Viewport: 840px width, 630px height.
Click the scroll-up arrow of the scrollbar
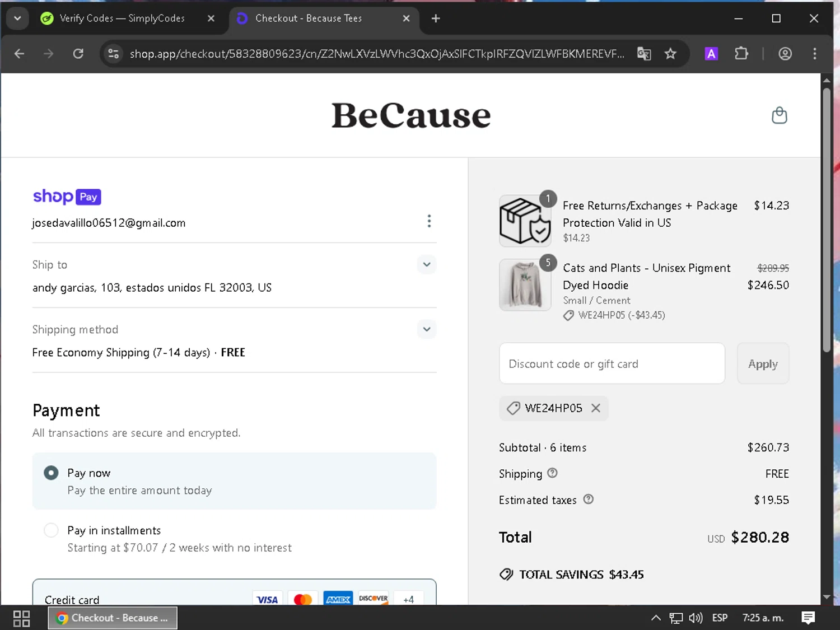click(827, 81)
